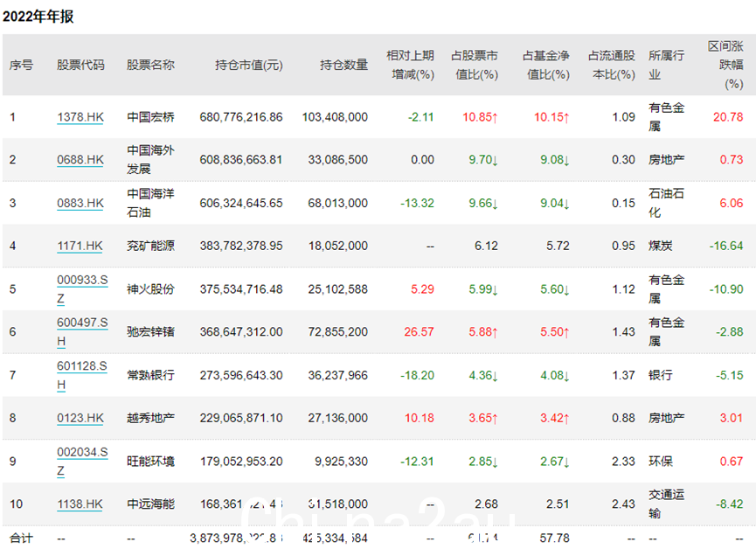The image size is (756, 549).
Task: Open stock code link 0688.HK
Action: coord(80,160)
